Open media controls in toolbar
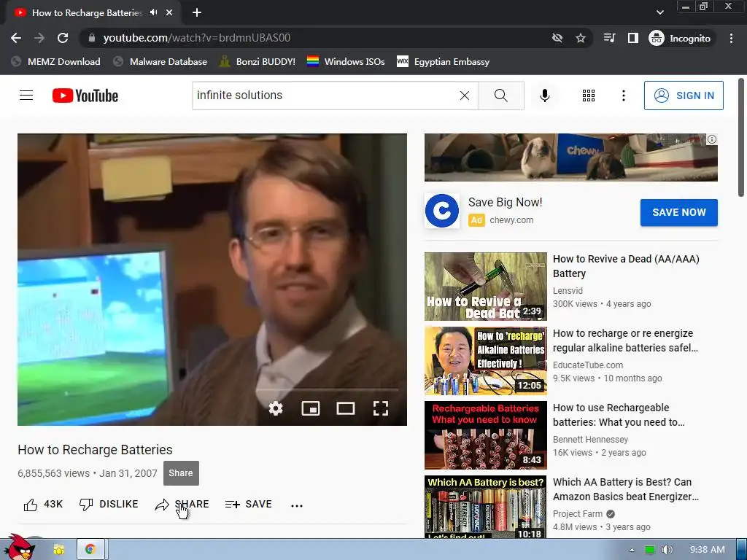747x560 pixels. [x=609, y=38]
